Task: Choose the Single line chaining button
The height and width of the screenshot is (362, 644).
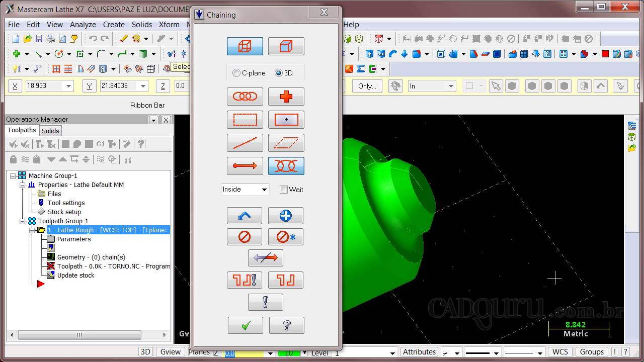Action: (x=245, y=143)
